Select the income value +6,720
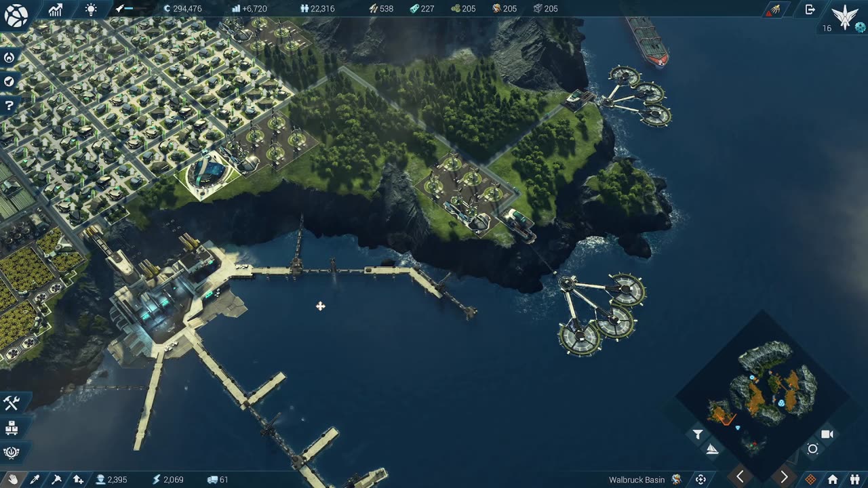This screenshot has height=488, width=868. pyautogui.click(x=254, y=9)
